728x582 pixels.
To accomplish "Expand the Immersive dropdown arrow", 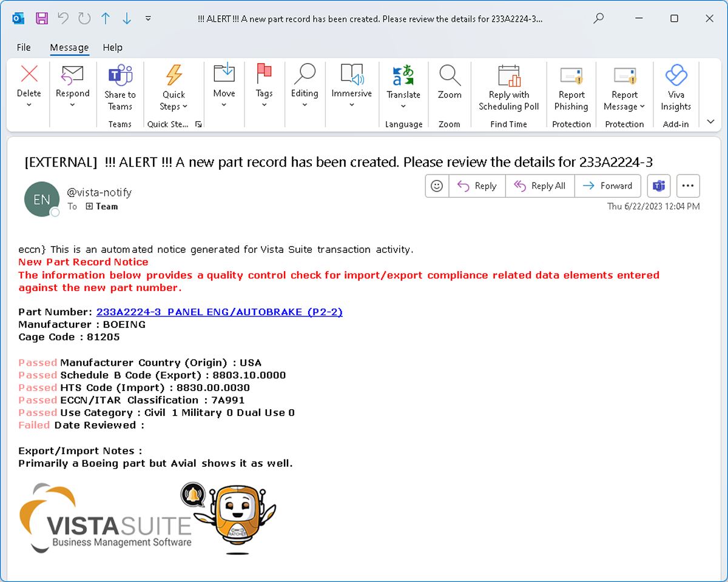I will (351, 105).
